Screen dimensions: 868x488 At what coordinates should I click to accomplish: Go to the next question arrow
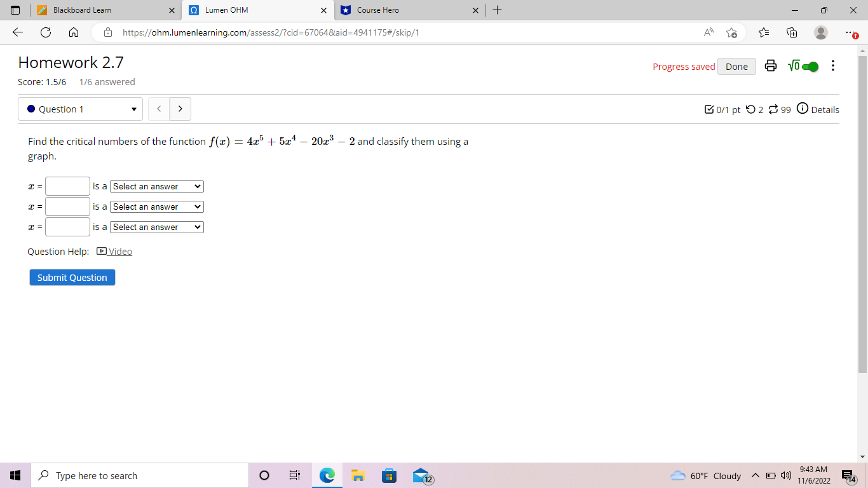point(180,109)
